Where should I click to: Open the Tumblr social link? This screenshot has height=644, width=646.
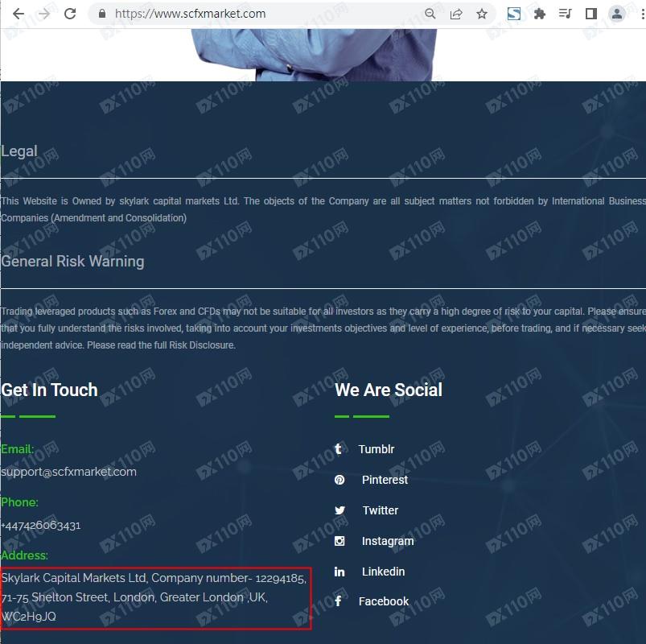tap(364, 448)
